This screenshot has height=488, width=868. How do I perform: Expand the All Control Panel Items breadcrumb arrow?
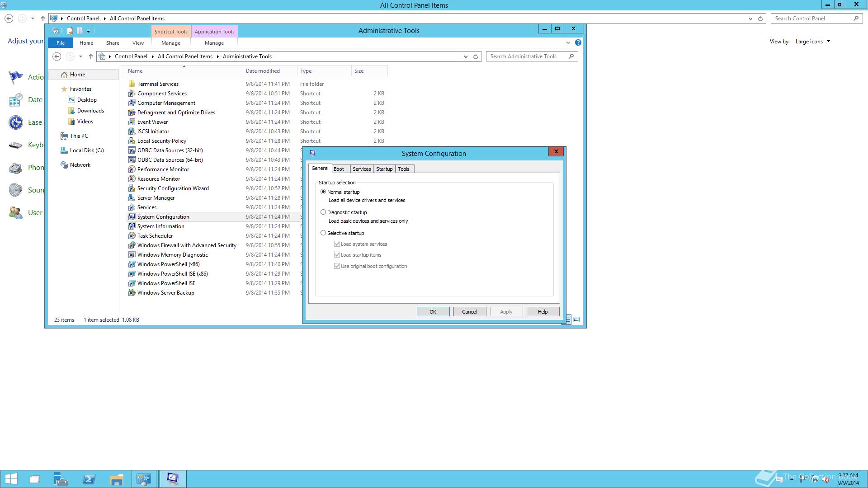(x=218, y=56)
